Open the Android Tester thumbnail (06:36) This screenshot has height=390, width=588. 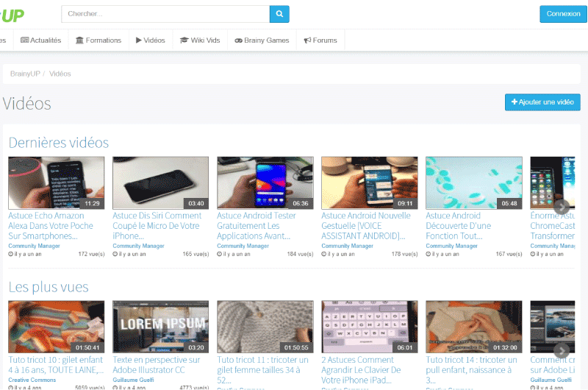[265, 182]
